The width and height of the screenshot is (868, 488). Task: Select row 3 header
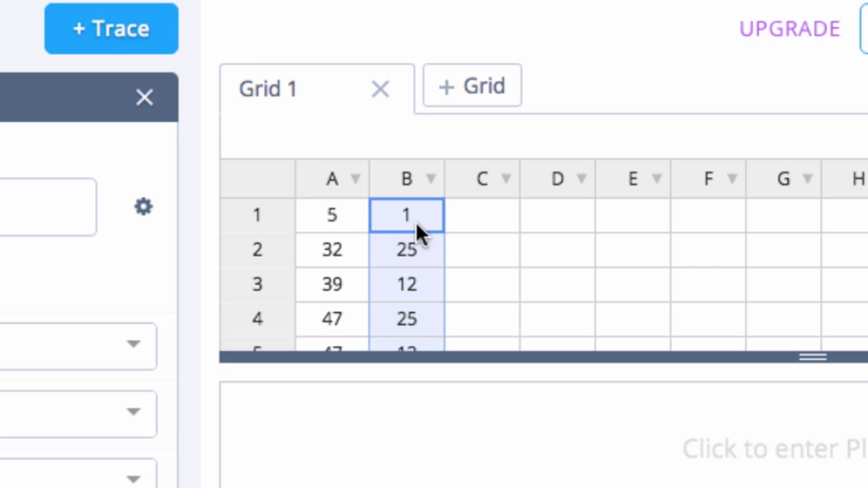point(257,285)
